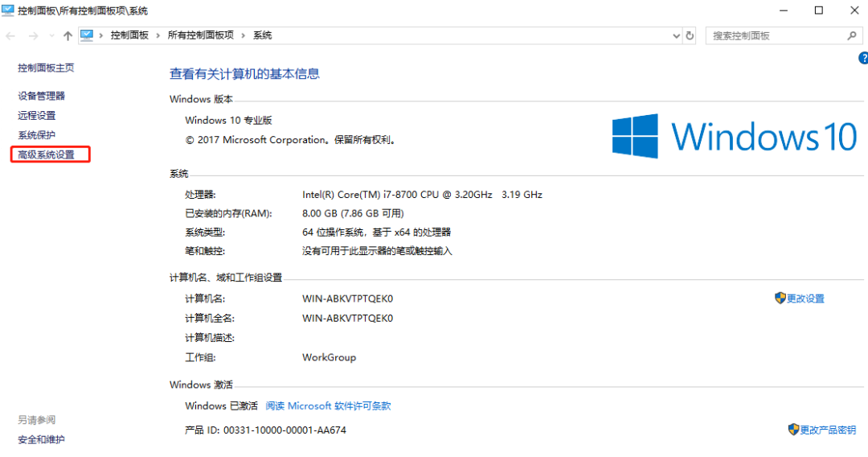Open address bar history dropdown
This screenshot has width=868, height=457.
coord(676,36)
